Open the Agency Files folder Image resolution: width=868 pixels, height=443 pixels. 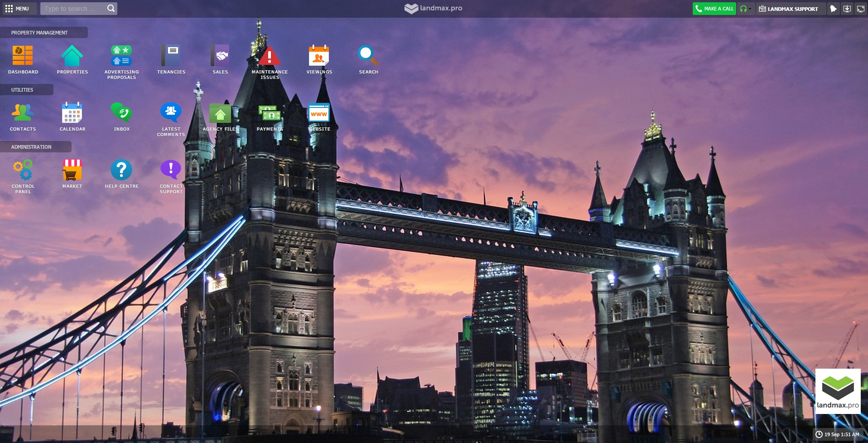pos(220,113)
